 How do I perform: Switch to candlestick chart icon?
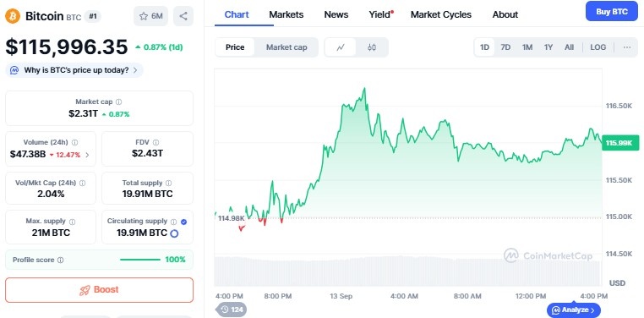[372, 47]
